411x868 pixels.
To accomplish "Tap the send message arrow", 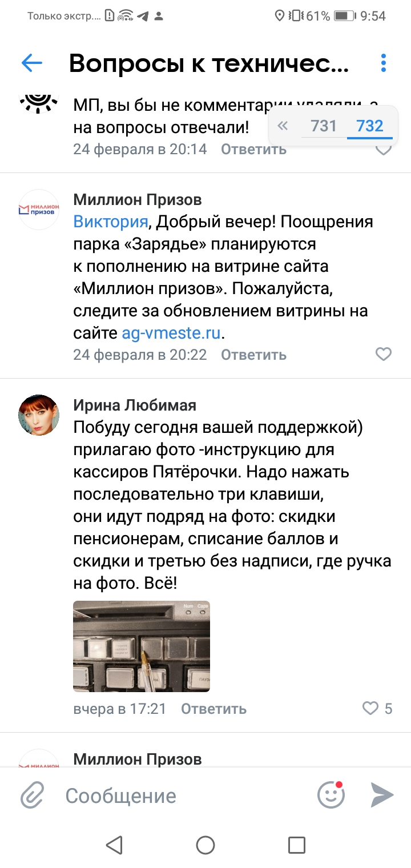I will point(382,794).
